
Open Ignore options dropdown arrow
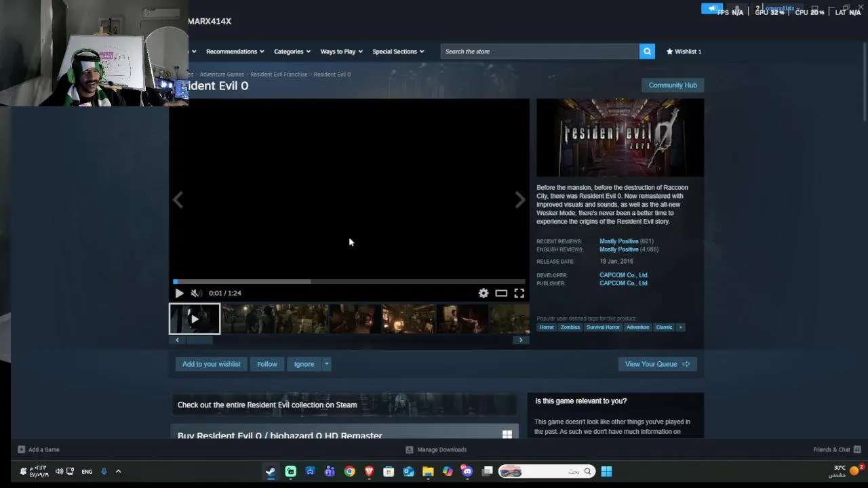(x=326, y=364)
